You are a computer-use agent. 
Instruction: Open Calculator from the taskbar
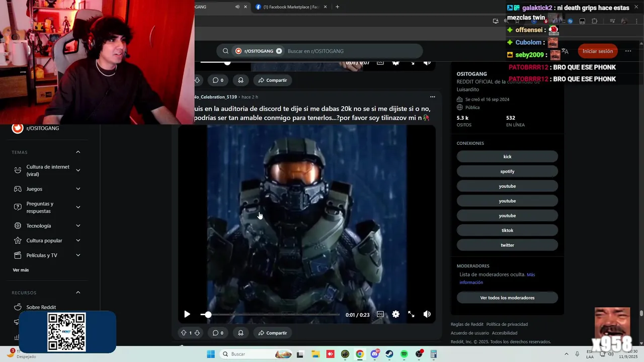tap(434, 354)
